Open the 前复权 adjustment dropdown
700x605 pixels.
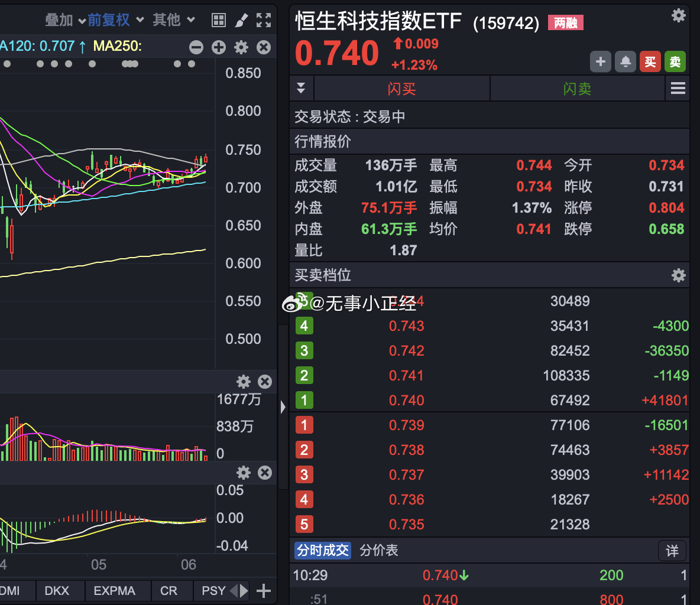point(116,20)
